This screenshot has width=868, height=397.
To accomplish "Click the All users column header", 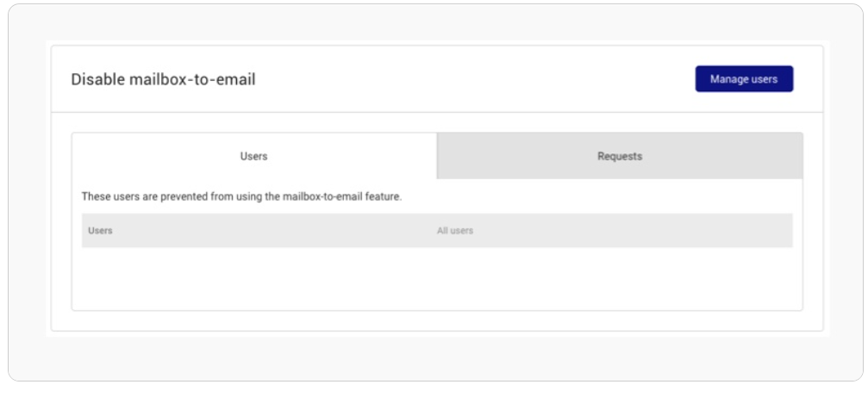I will [455, 231].
